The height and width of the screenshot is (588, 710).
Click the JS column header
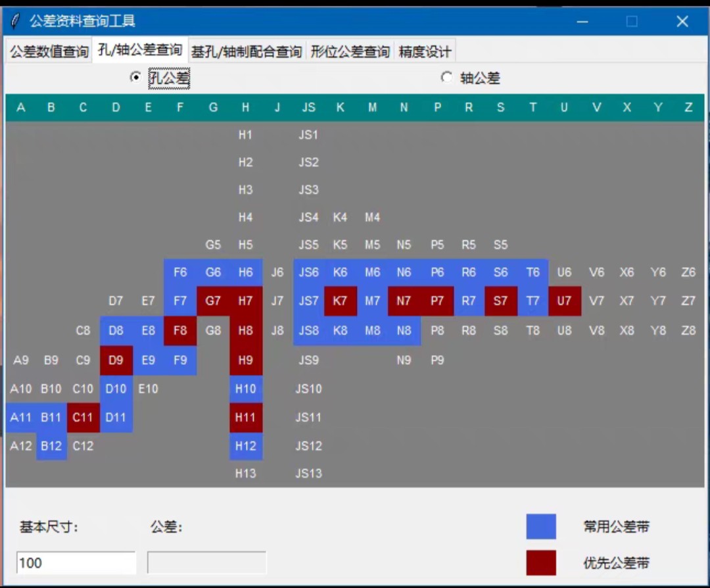click(x=309, y=107)
